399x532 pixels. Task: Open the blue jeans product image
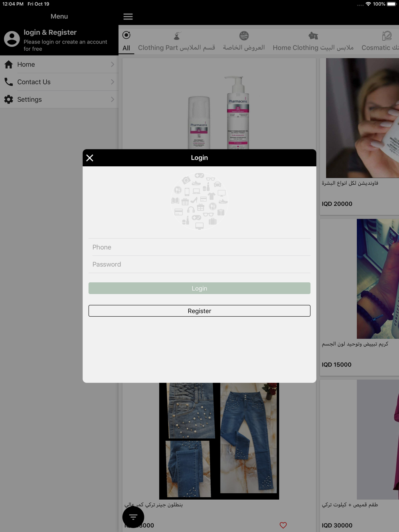coord(219,441)
